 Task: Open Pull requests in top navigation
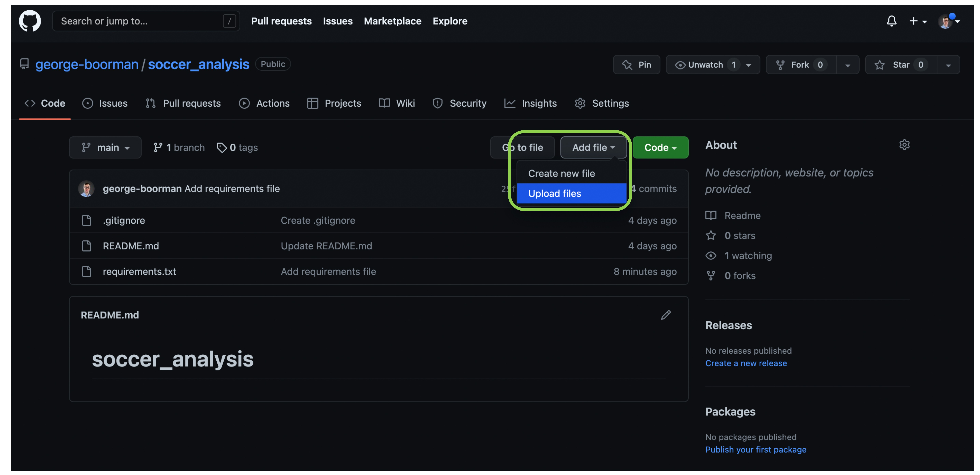281,21
